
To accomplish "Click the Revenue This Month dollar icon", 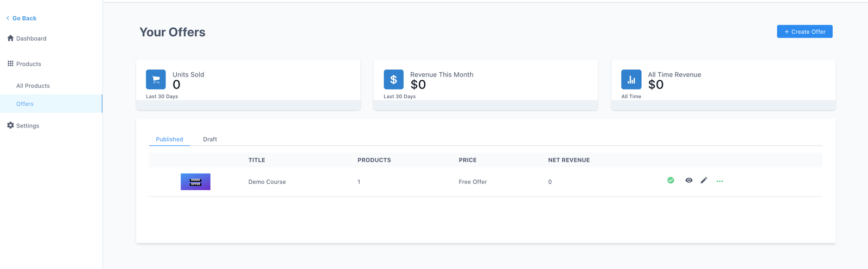I will (x=393, y=80).
